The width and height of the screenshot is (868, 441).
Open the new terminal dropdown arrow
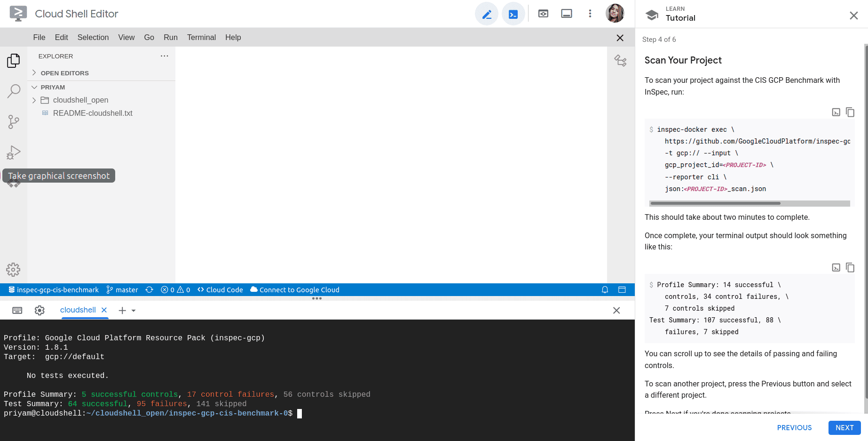pyautogui.click(x=134, y=311)
